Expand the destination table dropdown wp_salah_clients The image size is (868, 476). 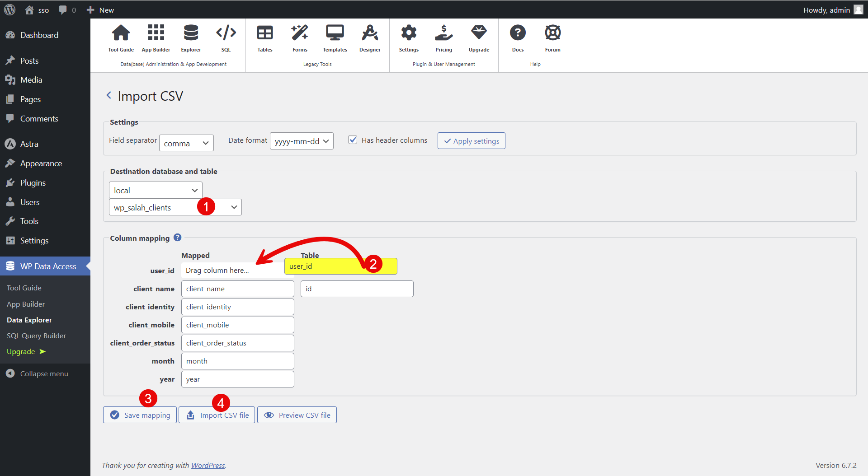175,207
